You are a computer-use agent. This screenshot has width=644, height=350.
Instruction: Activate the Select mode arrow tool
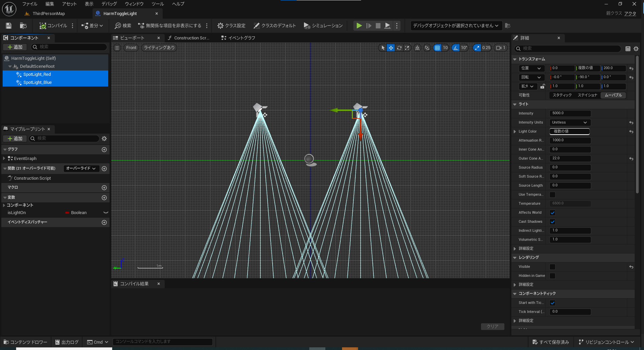point(383,48)
